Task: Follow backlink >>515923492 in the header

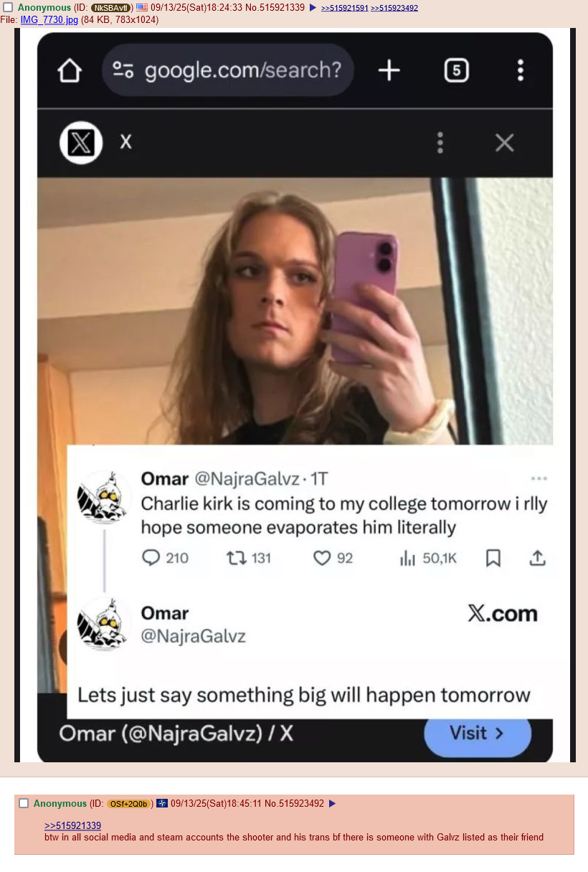Action: 394,8
